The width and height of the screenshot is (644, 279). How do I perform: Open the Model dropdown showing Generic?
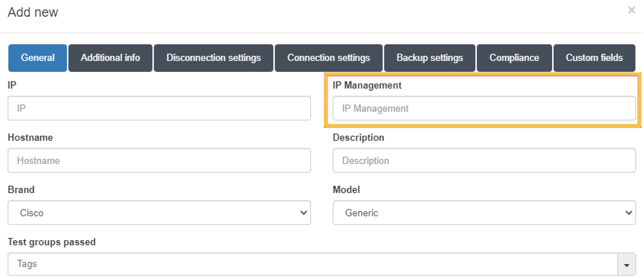pos(484,213)
